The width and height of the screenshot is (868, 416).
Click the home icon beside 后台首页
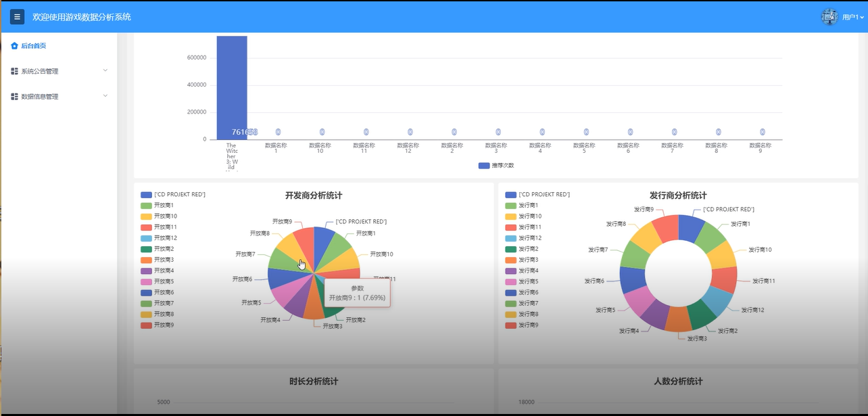point(14,45)
